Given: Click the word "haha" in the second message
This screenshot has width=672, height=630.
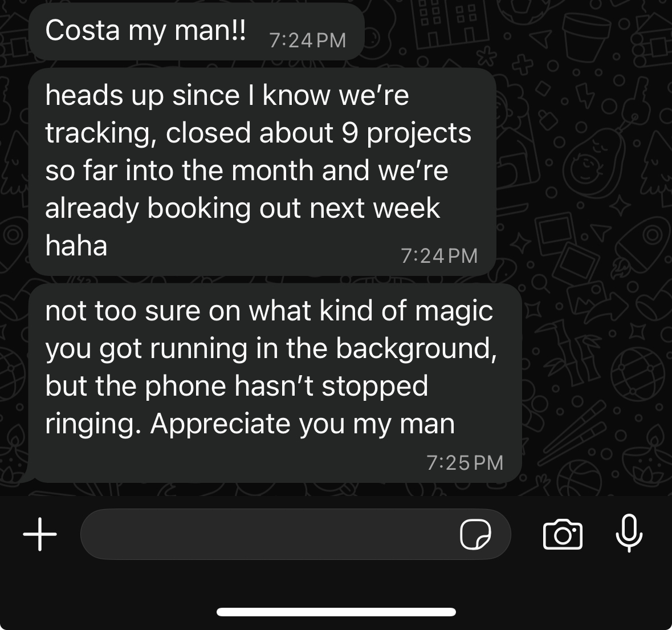Looking at the screenshot, I should click(76, 246).
